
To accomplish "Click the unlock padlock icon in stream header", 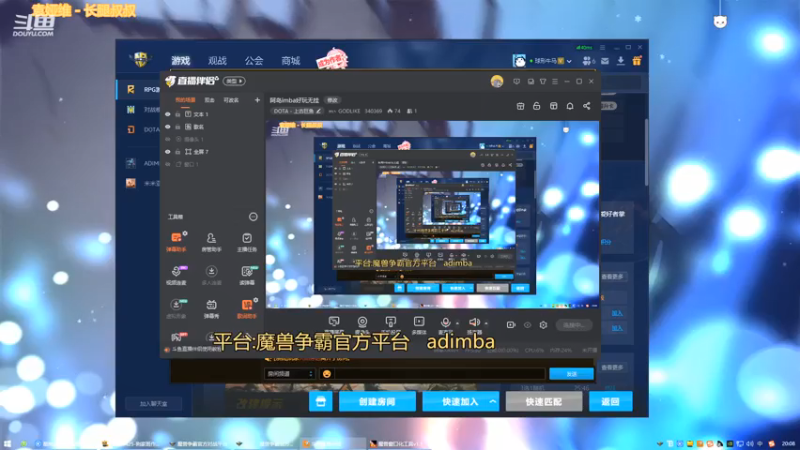I will tap(536, 106).
